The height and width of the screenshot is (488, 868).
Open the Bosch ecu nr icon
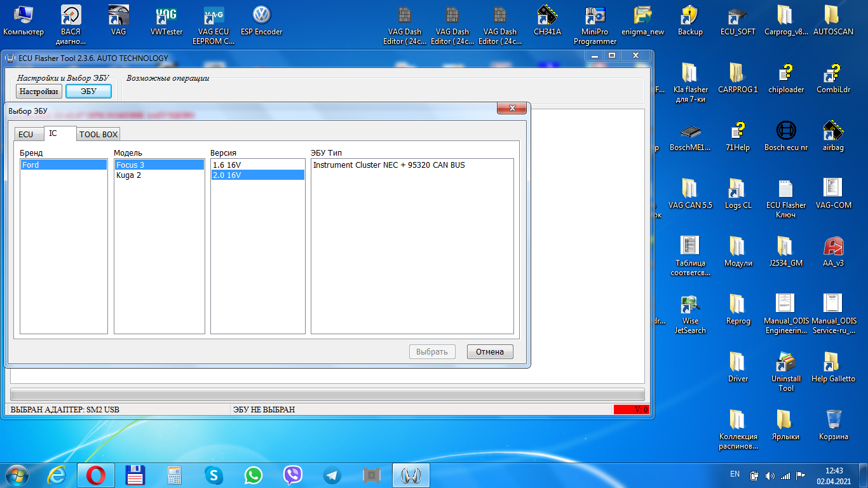coord(786,135)
